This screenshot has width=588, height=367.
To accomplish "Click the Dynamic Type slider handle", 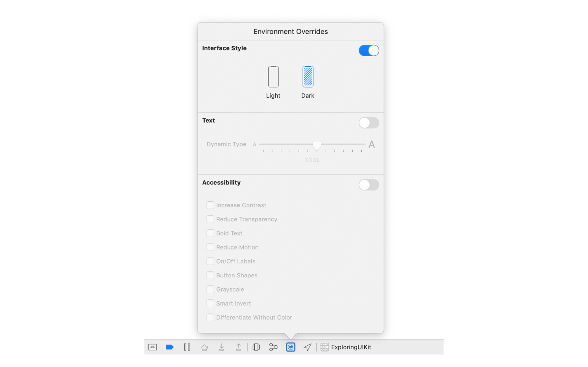I will pyautogui.click(x=317, y=145).
